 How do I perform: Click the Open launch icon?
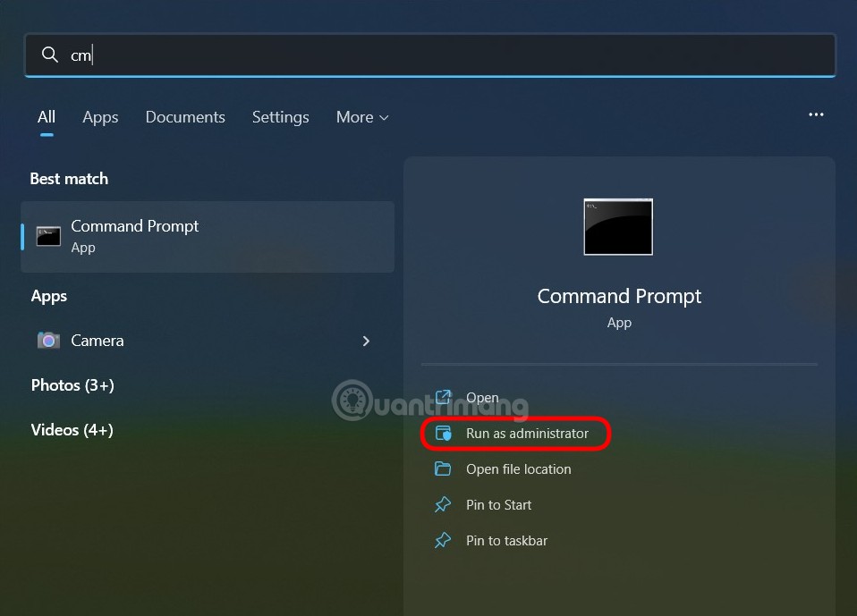pos(442,397)
